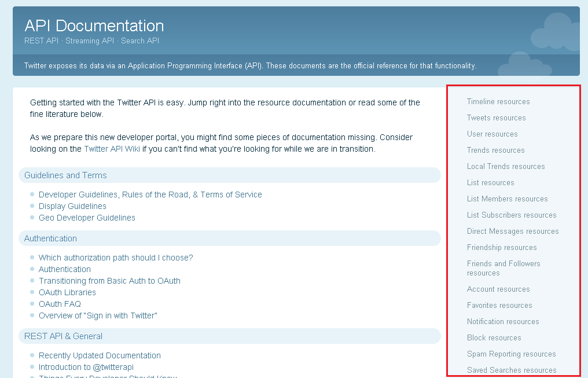The height and width of the screenshot is (378, 588).
Task: Open Transitioning from Basic Auth to OAuth
Action: [109, 281]
